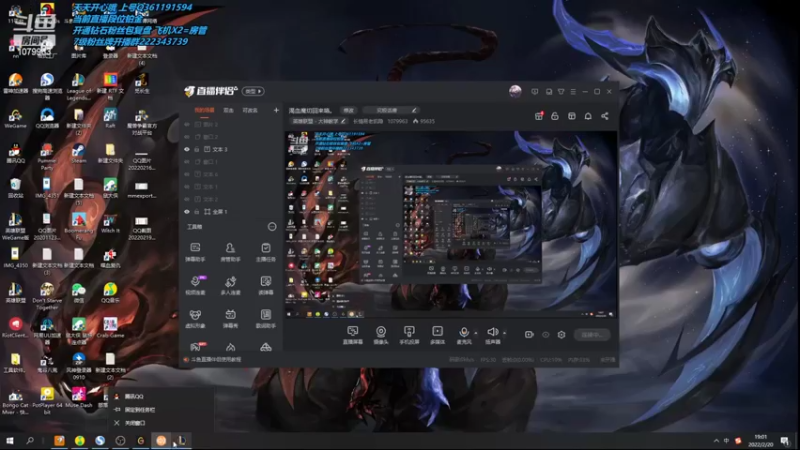Collapse the 工具箱 toolbox section
This screenshot has height=450, width=800.
[x=272, y=227]
